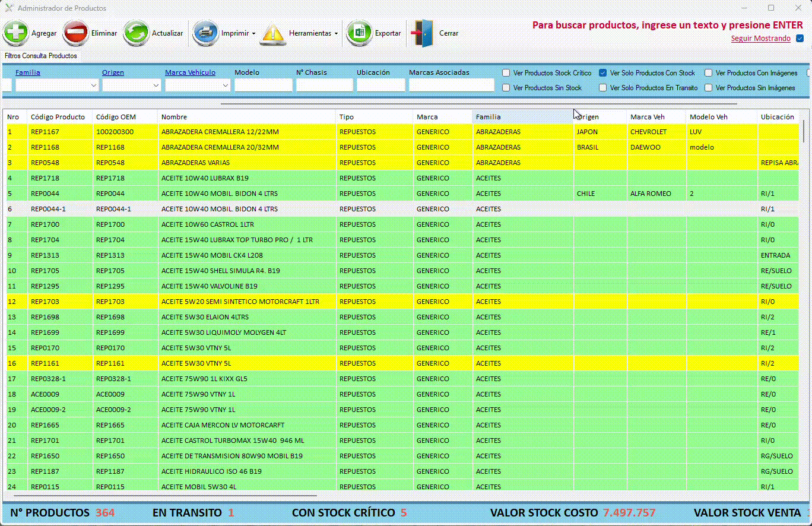Open the Imprimir dropdown arrow menu
The height and width of the screenshot is (526, 812).
(x=253, y=34)
